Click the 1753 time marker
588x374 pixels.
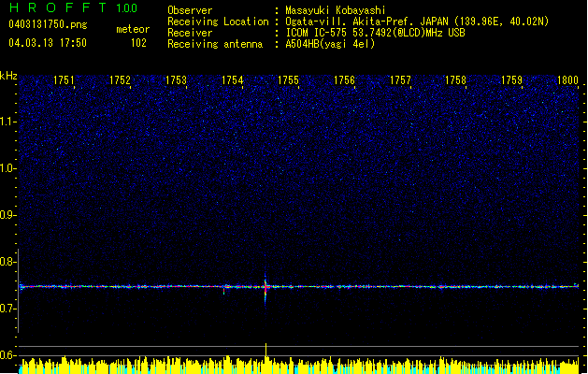(x=176, y=80)
